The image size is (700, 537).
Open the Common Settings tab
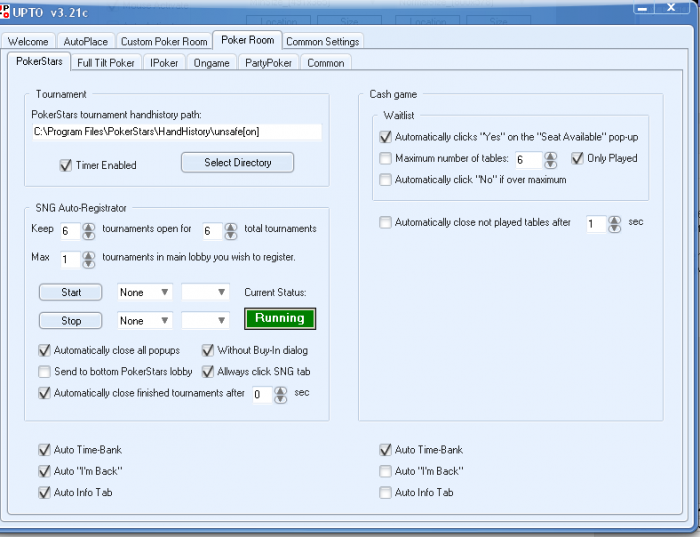(x=322, y=42)
